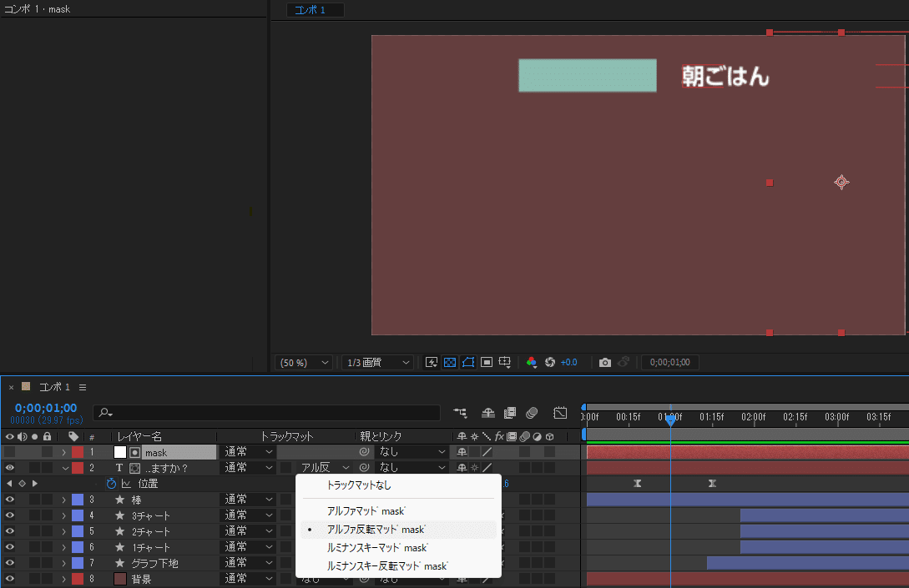Click the red label swatch of mask layer
The image size is (909, 588).
point(78,452)
